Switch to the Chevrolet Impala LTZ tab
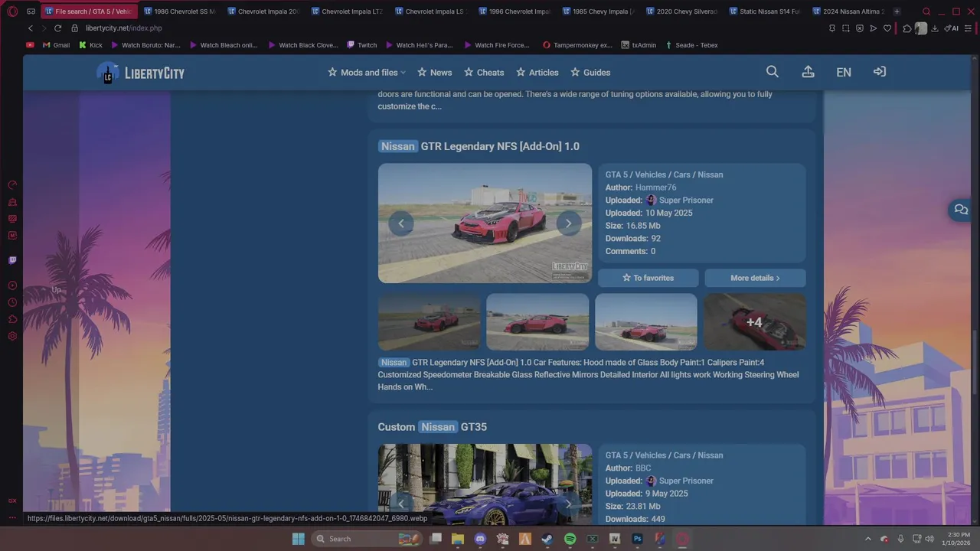980x551 pixels. click(x=348, y=11)
